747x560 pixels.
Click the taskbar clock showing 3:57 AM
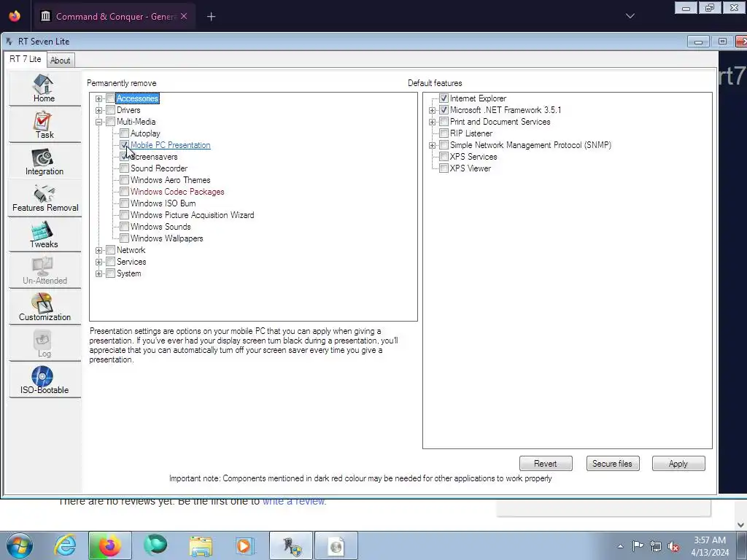[710, 546]
